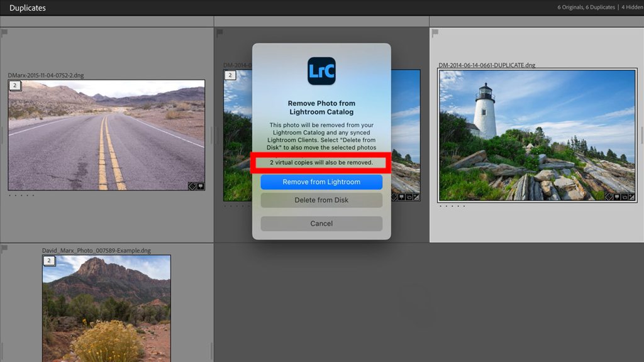Cancel the remove photo dialog
The image size is (644, 362).
pyautogui.click(x=321, y=224)
